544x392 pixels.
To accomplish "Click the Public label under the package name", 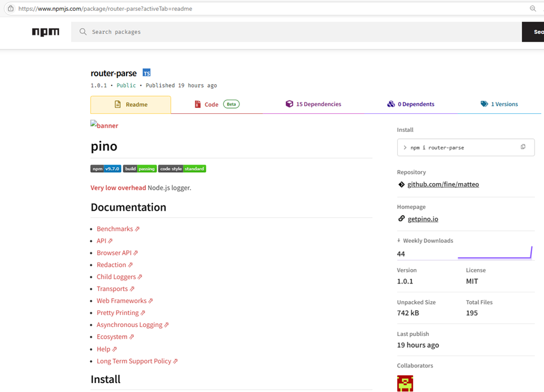I will 126,85.
